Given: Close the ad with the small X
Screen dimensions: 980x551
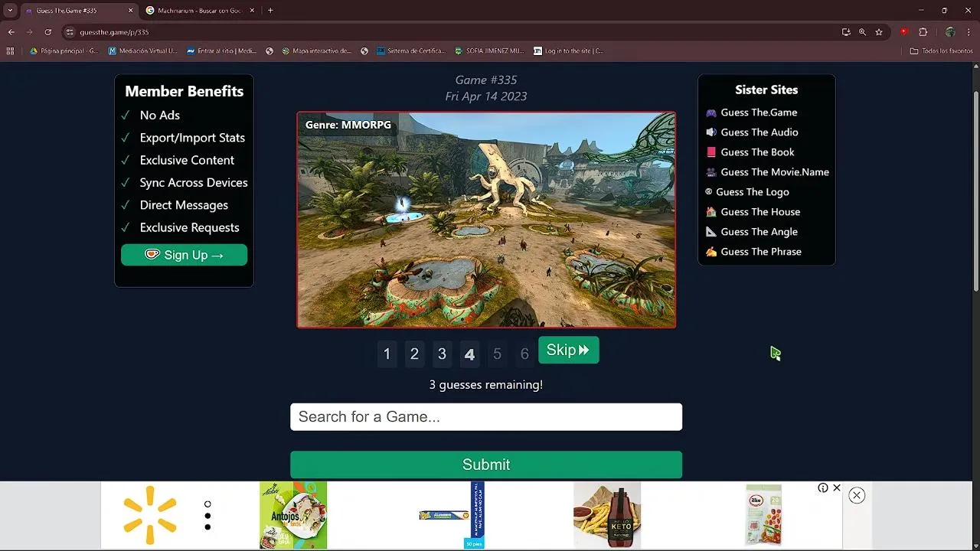Looking at the screenshot, I should pos(837,487).
